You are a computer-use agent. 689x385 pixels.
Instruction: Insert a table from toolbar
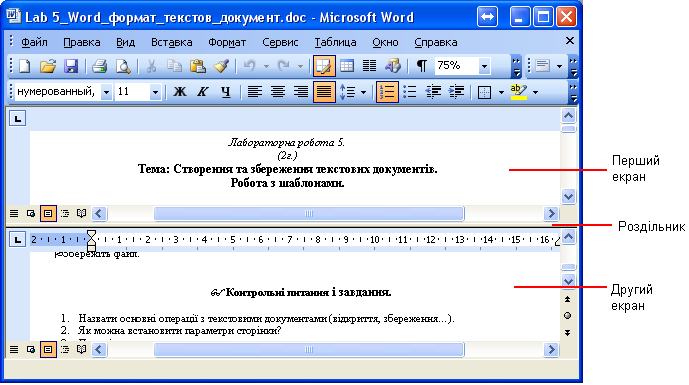[x=347, y=66]
